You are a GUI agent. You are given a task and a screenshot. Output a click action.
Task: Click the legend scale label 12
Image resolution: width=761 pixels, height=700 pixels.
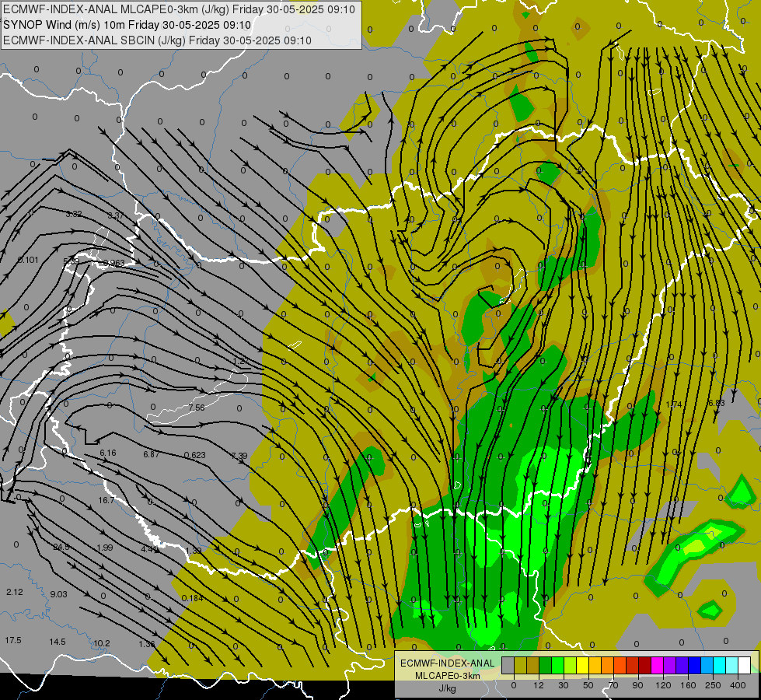pos(538,685)
